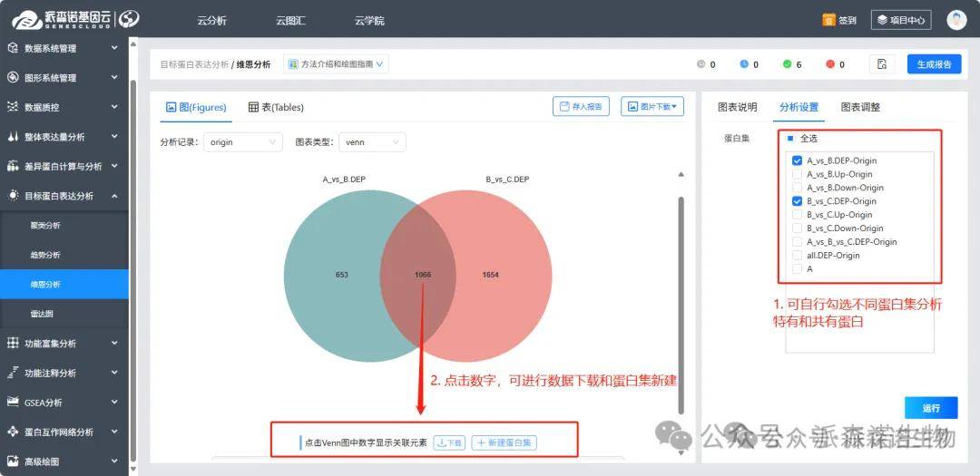
Task: Click the 生成报告 button
Action: 933,64
